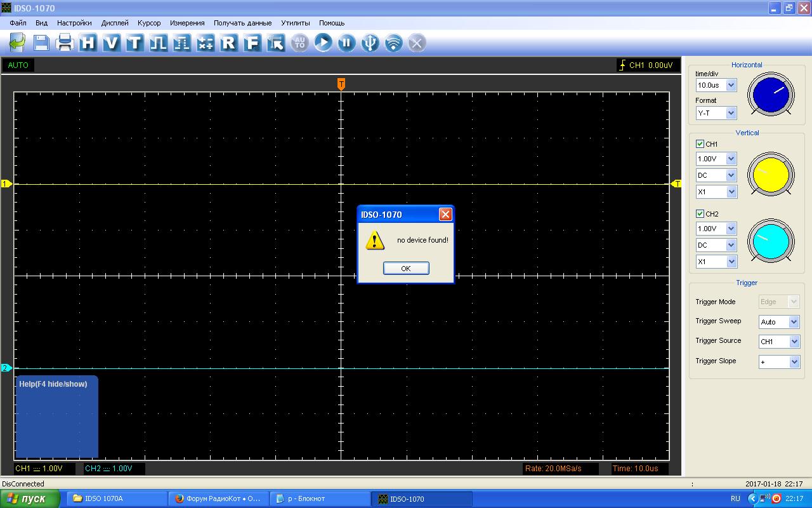This screenshot has height=508, width=812.
Task: Open the Trigger Slope dropdown
Action: coord(794,362)
